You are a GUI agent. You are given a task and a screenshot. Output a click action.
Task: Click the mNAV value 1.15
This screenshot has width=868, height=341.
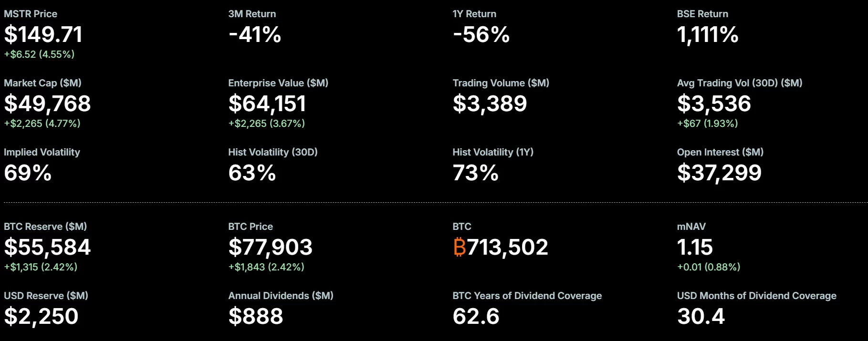[x=695, y=247]
